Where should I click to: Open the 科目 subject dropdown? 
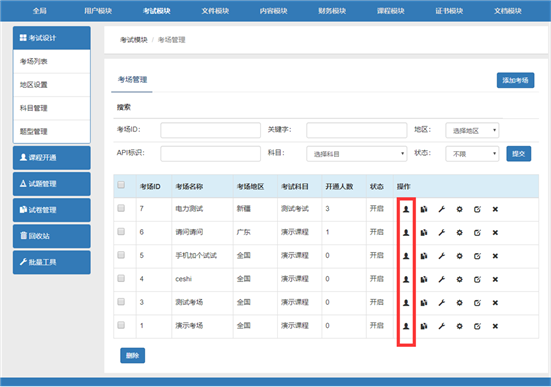(x=357, y=154)
